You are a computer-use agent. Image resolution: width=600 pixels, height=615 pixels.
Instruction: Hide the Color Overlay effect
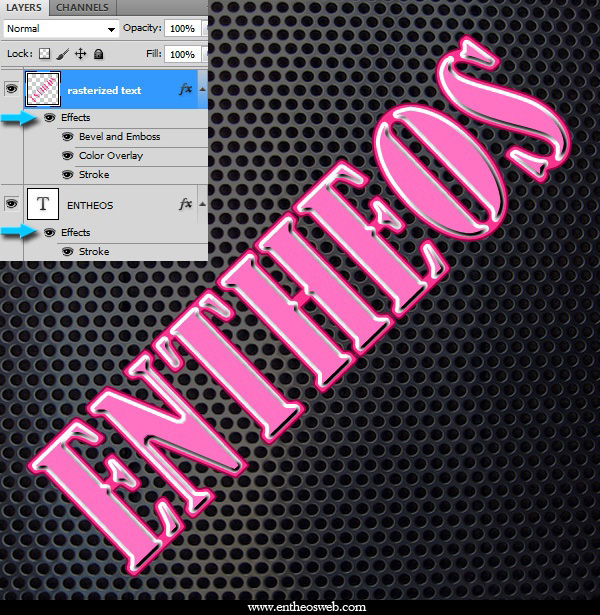coord(67,156)
